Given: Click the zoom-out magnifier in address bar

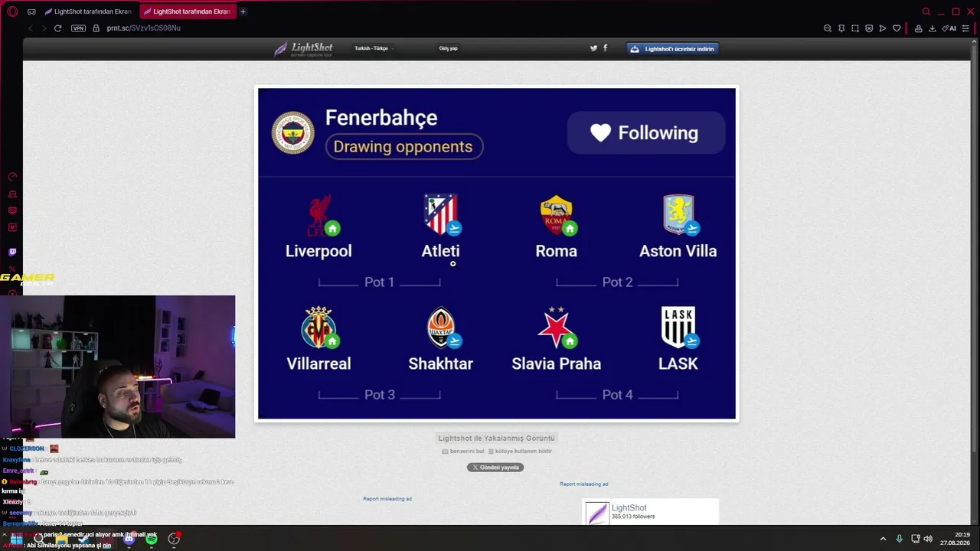Looking at the screenshot, I should pyautogui.click(x=828, y=28).
